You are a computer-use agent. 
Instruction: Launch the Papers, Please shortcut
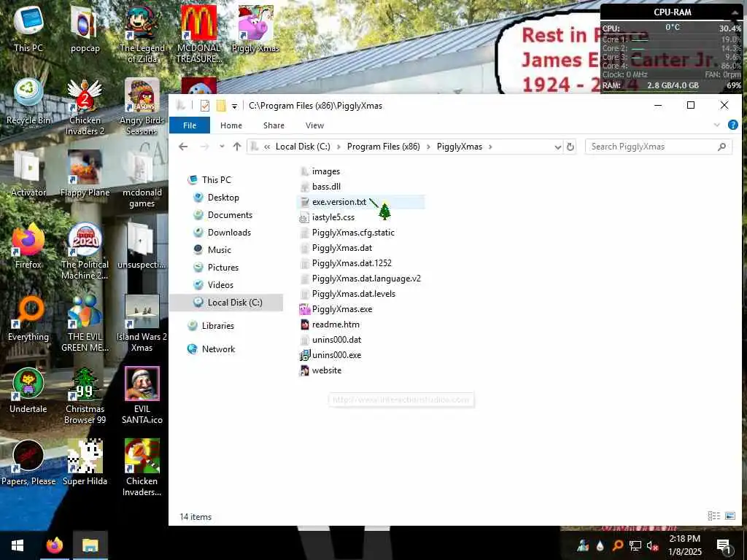28,463
